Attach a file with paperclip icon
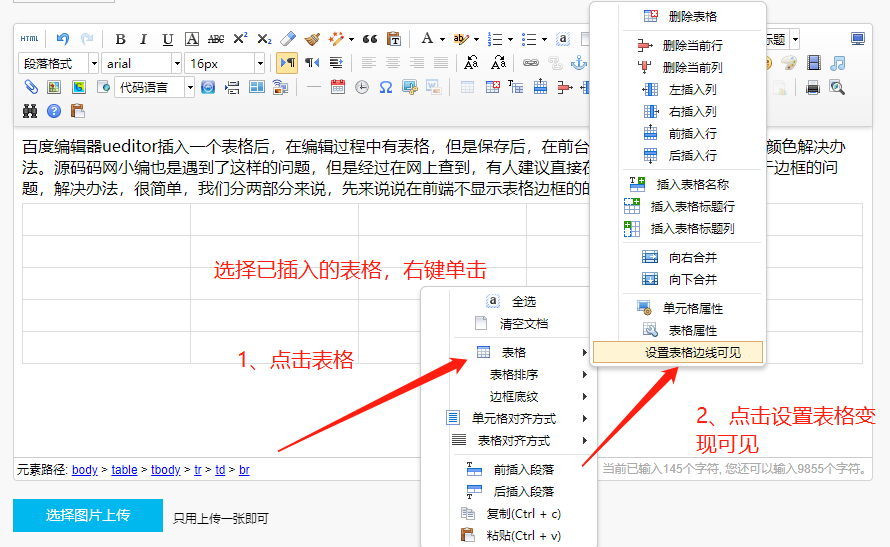Screen dimensions: 890x547 tap(30, 87)
